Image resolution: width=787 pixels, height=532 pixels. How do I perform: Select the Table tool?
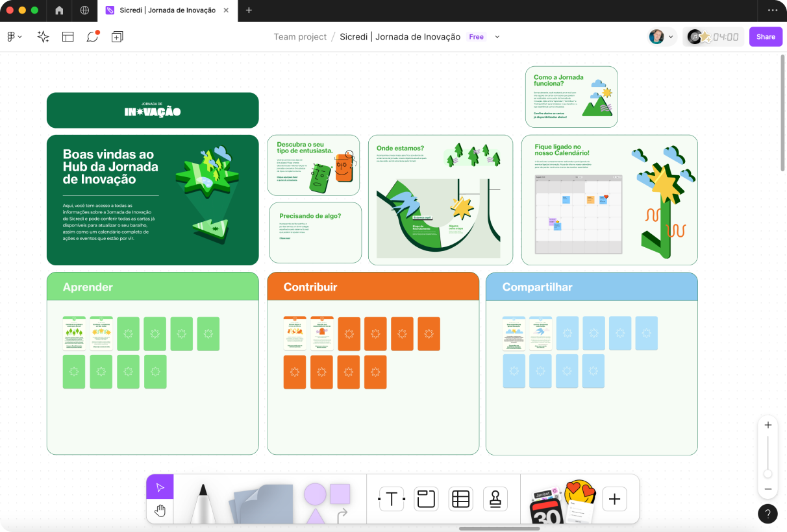(460, 499)
